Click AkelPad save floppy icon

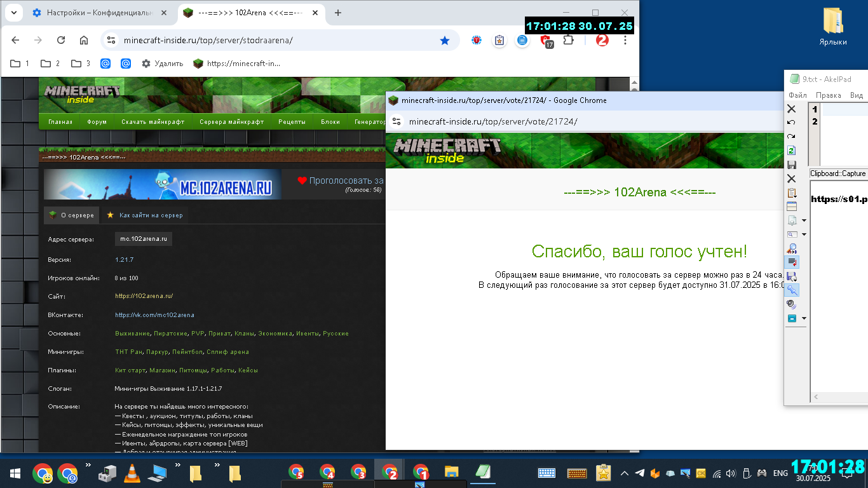point(791,165)
